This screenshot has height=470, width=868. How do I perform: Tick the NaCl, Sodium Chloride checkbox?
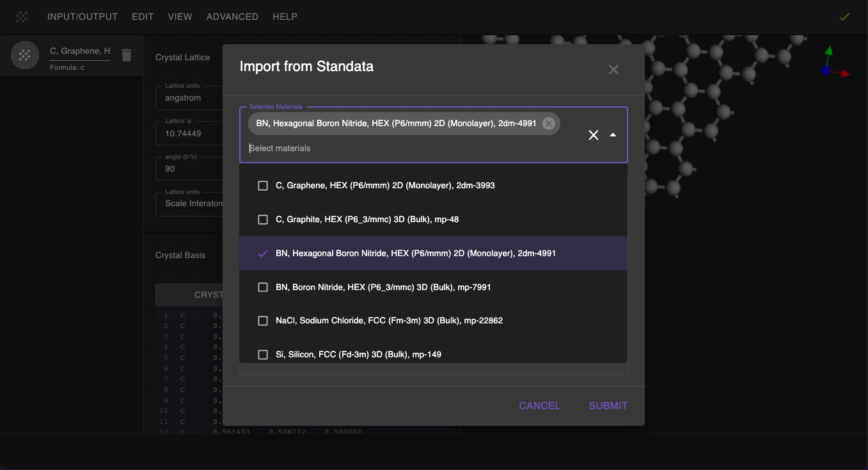tap(263, 321)
